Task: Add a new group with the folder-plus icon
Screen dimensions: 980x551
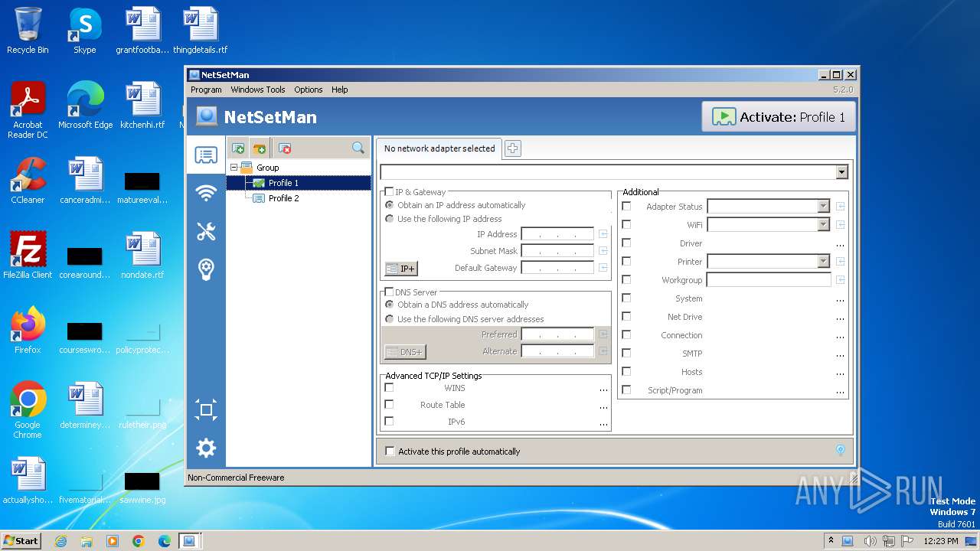Action: (x=260, y=148)
